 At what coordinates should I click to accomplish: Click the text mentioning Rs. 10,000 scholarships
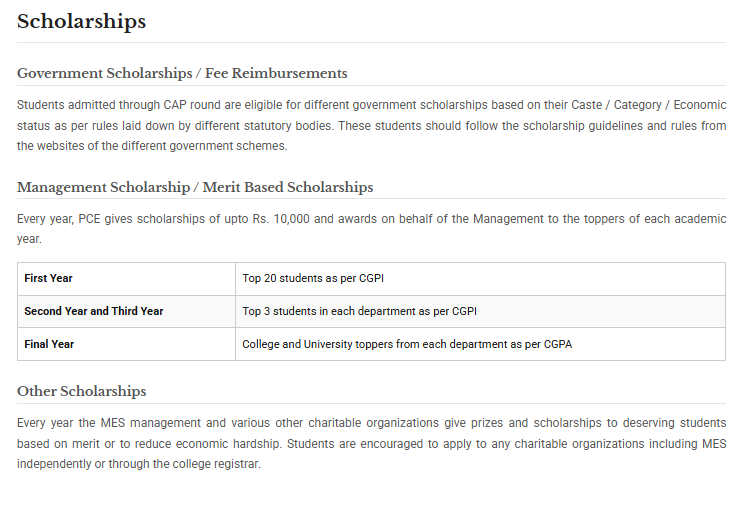tap(371, 229)
